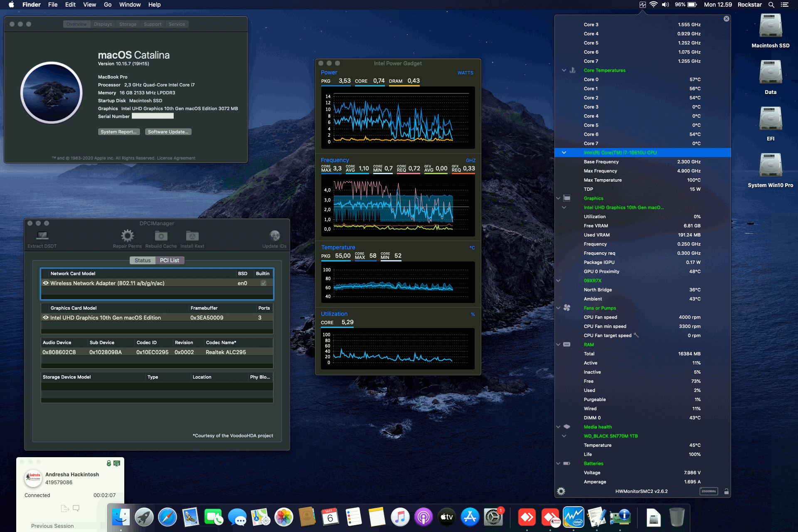Open Intel Power Gadget from the Dock
This screenshot has width=798, height=532.
574,517
